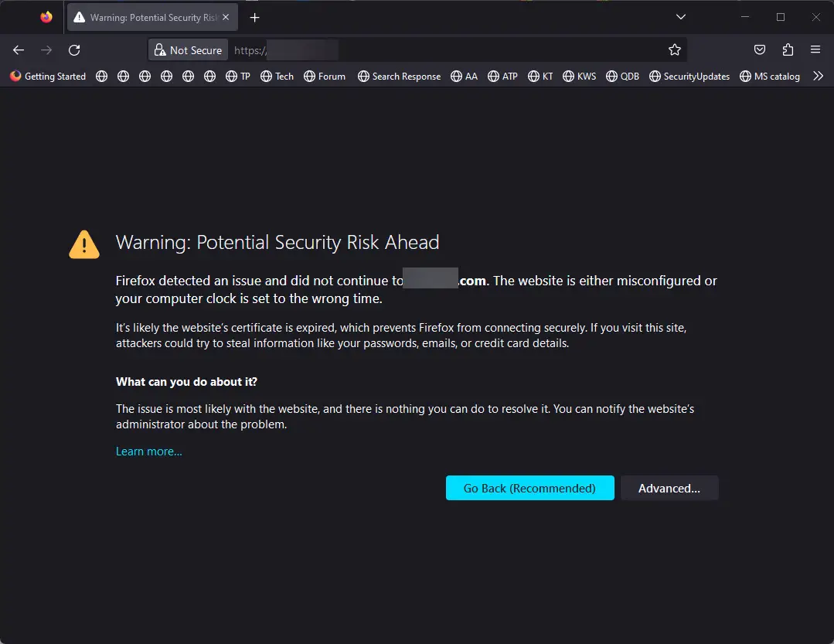The width and height of the screenshot is (834, 644).
Task: Click the forward arrow navigation button
Action: [x=46, y=50]
